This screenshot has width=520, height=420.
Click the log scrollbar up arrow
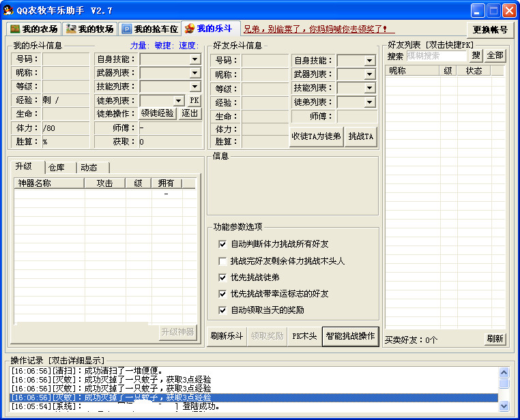[x=504, y=373]
